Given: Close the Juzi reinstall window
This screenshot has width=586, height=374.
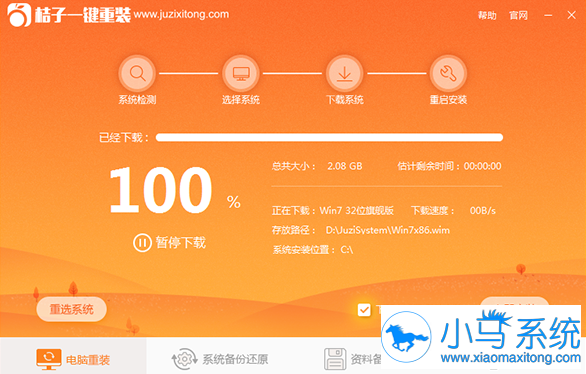Looking at the screenshot, I should point(571,15).
